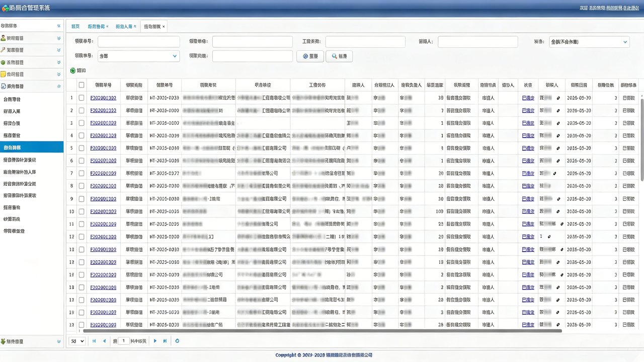Click the reset button with the blue swirl icon

click(310, 56)
